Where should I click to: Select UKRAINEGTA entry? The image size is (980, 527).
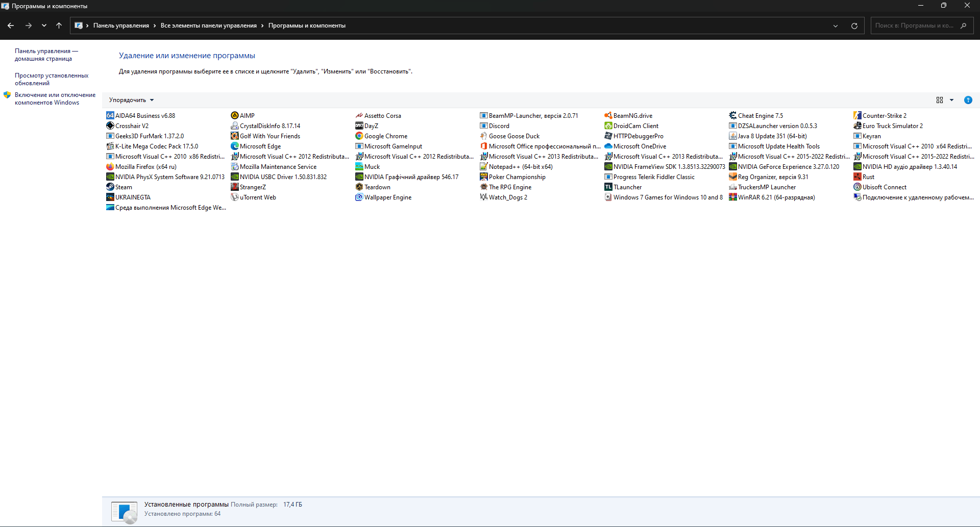(x=128, y=197)
